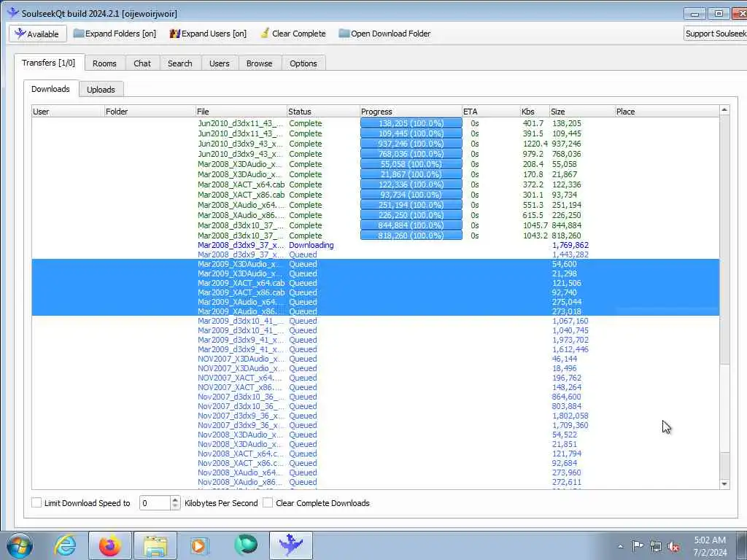
Task: Enable Clear Complete Downloads checkbox
Action: coord(268,503)
